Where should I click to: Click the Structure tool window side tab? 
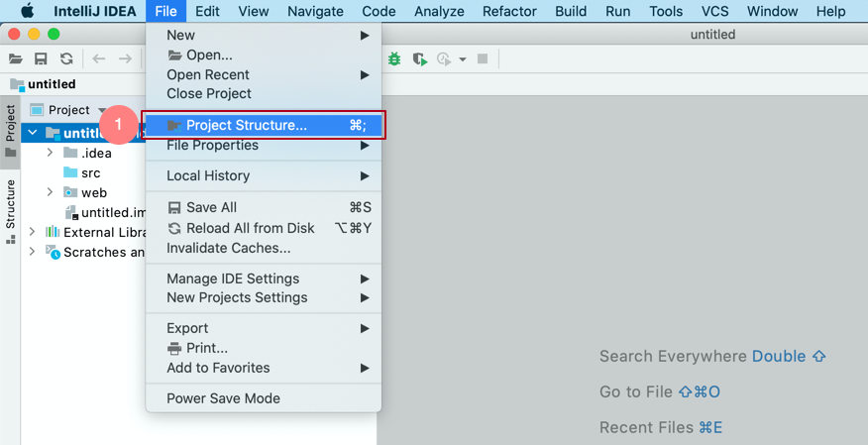11,211
